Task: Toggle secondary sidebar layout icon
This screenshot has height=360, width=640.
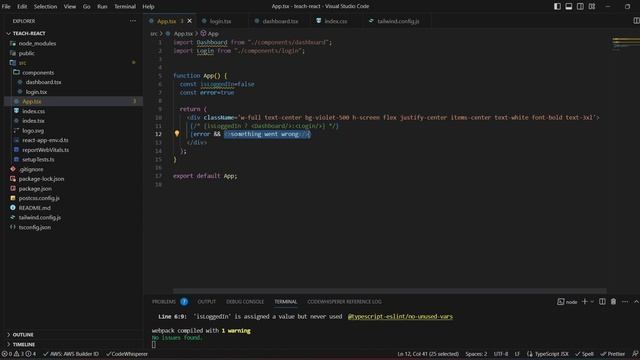Action: 580,7
